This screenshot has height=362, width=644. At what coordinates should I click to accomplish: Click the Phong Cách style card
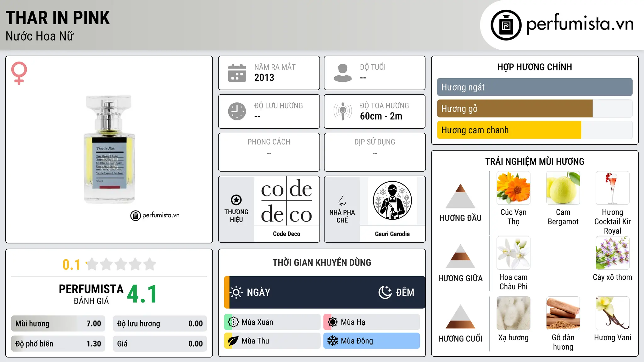pos(269,152)
